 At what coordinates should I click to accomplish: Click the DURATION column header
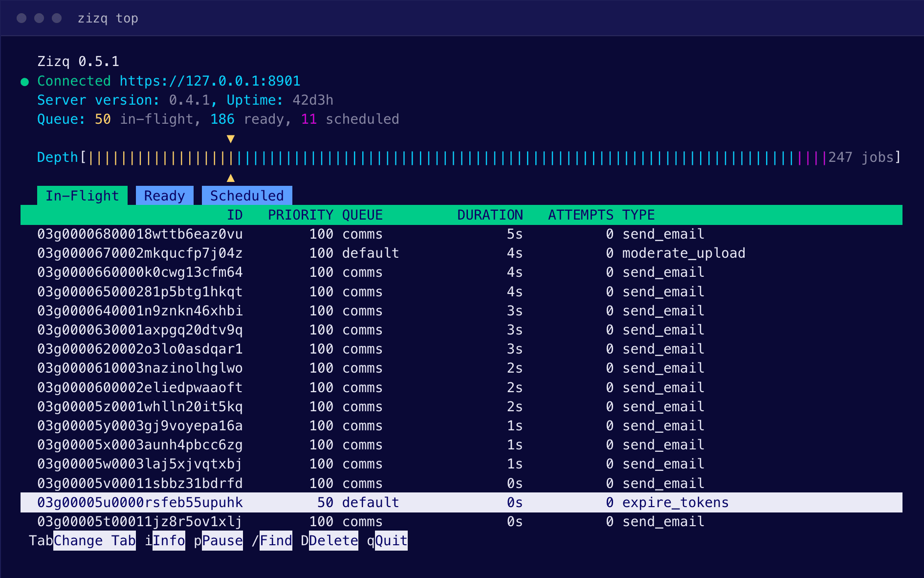pyautogui.click(x=490, y=215)
